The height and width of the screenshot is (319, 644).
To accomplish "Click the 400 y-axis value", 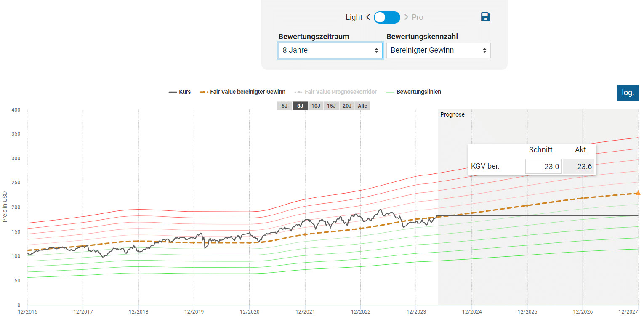I will pos(16,110).
